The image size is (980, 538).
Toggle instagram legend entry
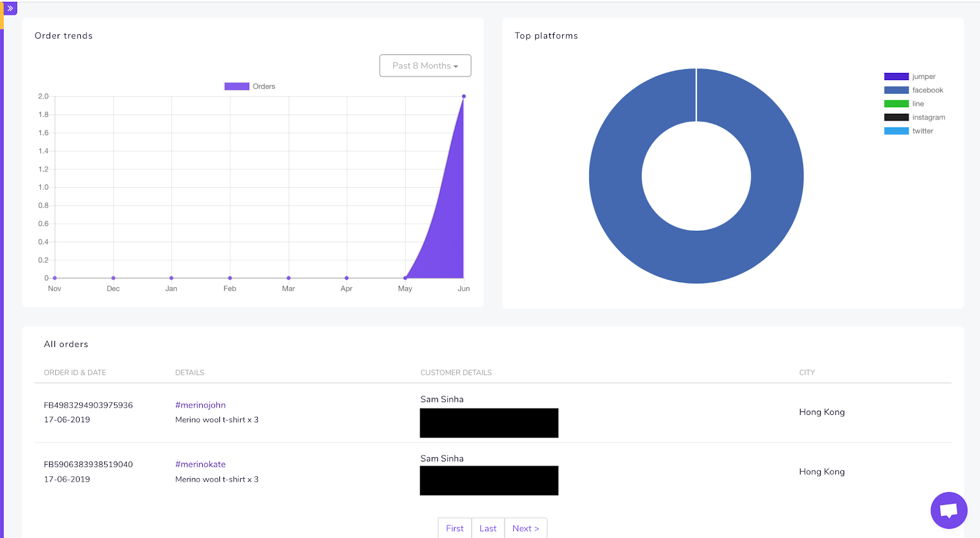click(914, 118)
